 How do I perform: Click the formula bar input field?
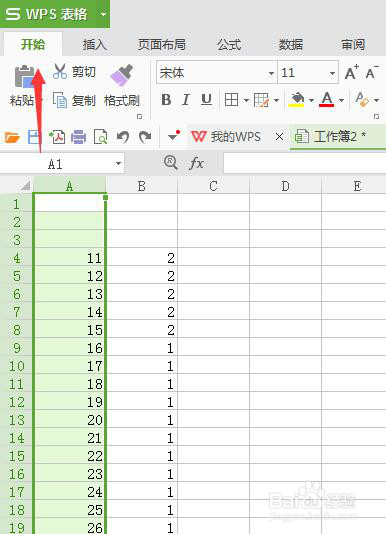pyautogui.click(x=305, y=163)
